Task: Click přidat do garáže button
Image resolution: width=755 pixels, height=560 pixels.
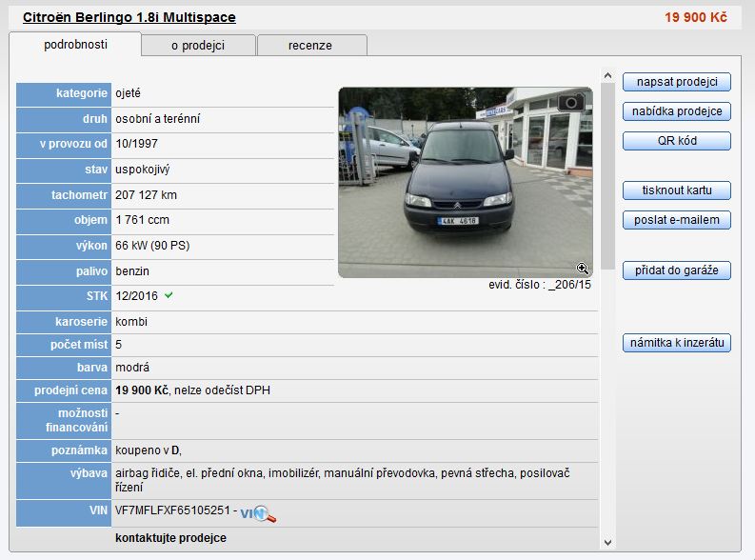Action: point(677,270)
